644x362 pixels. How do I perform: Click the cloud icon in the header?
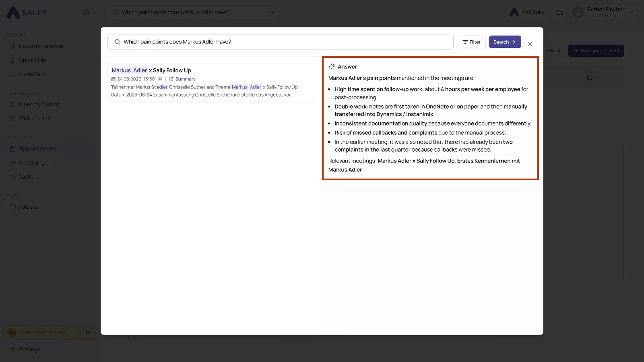(559, 12)
